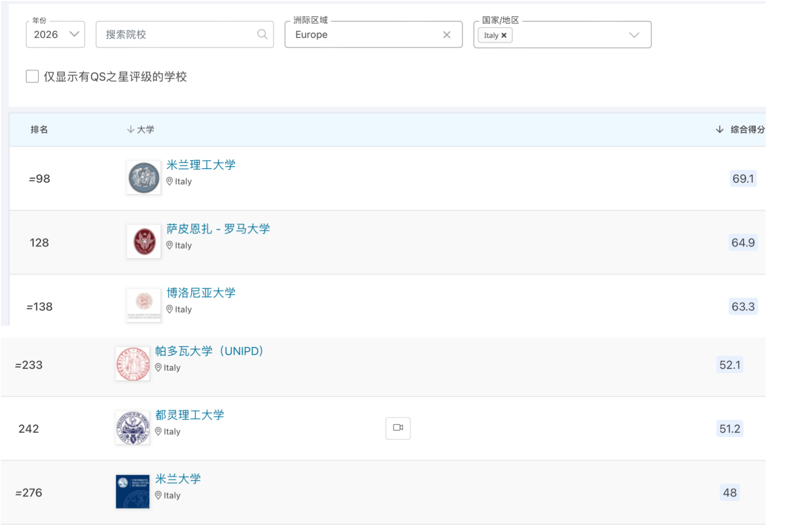Click the down arrow beside 综合得分

click(x=720, y=129)
